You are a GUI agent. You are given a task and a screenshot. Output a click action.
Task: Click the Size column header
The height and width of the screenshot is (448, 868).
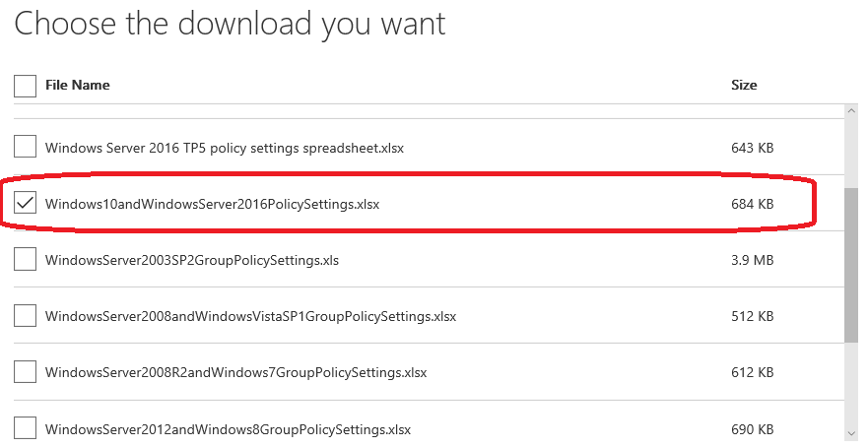tap(744, 86)
